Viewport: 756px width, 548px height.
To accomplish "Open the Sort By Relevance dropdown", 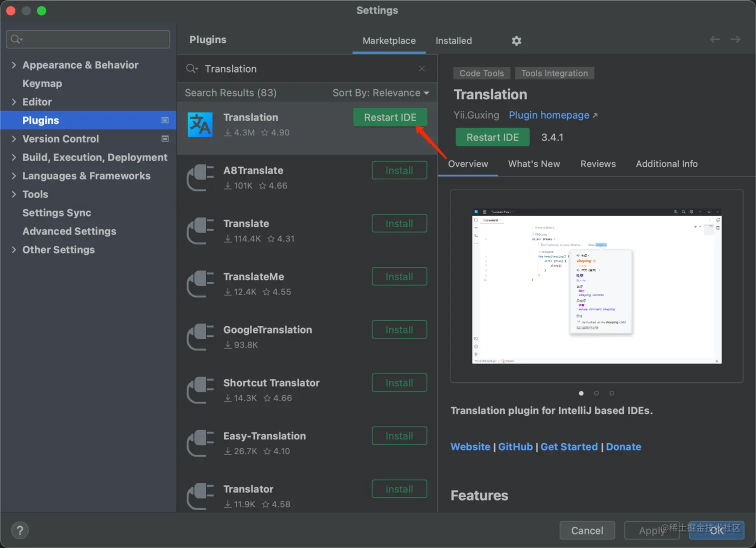I will coord(381,93).
